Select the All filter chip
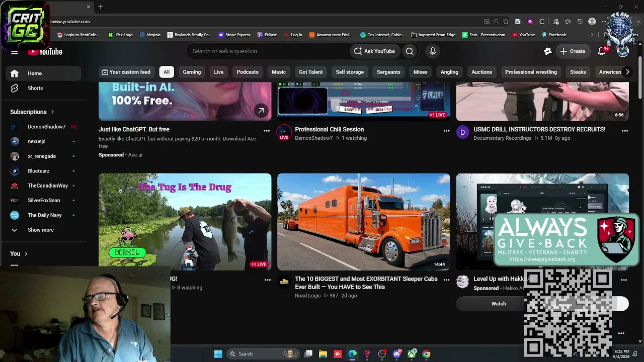The height and width of the screenshot is (362, 644). [x=167, y=72]
